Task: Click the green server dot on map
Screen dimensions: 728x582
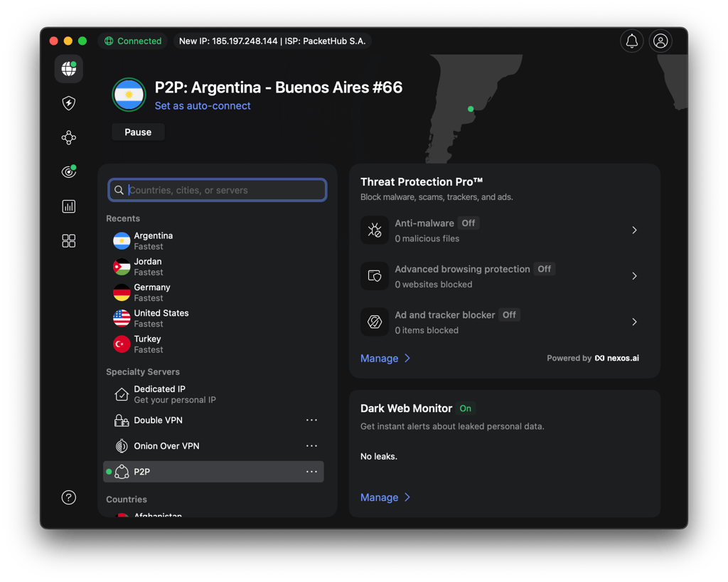Action: [x=471, y=109]
